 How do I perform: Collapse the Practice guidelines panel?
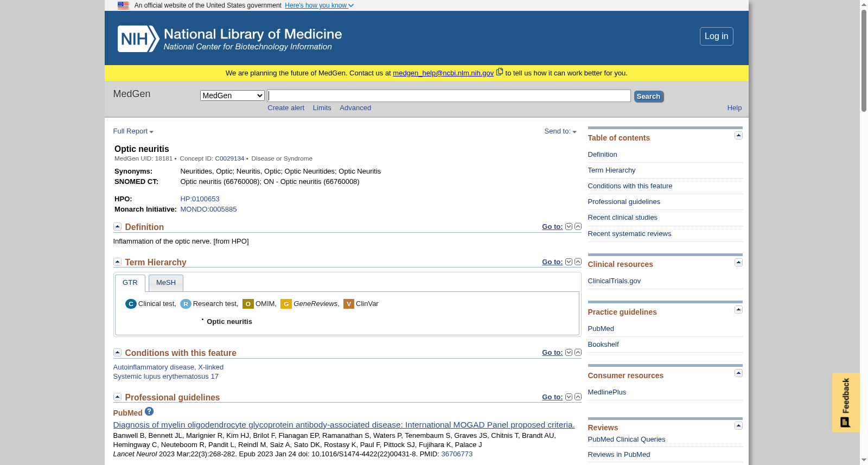click(x=738, y=310)
